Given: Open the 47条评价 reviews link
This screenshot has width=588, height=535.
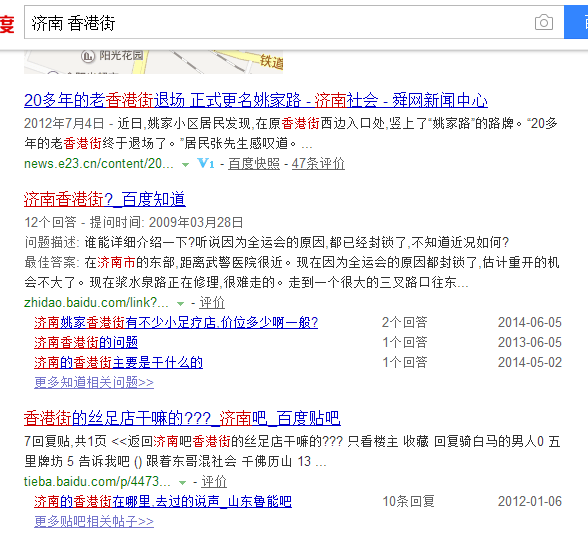Looking at the screenshot, I should pyautogui.click(x=318, y=164).
